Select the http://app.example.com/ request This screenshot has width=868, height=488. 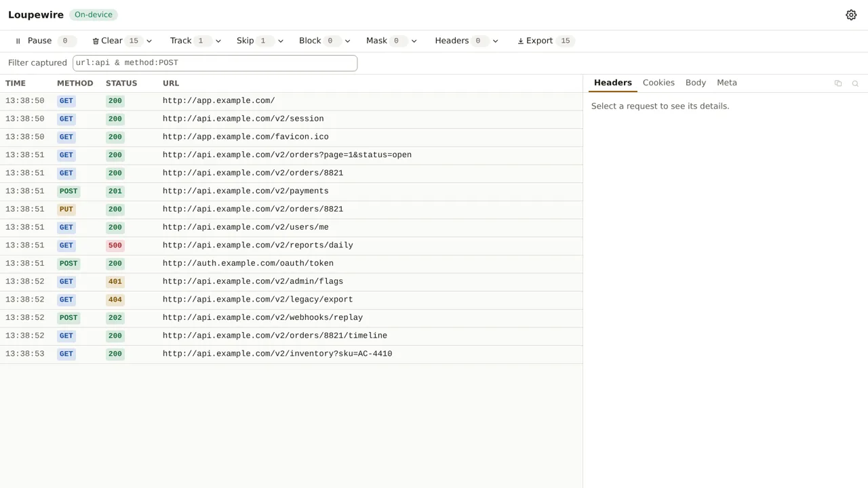coord(291,101)
